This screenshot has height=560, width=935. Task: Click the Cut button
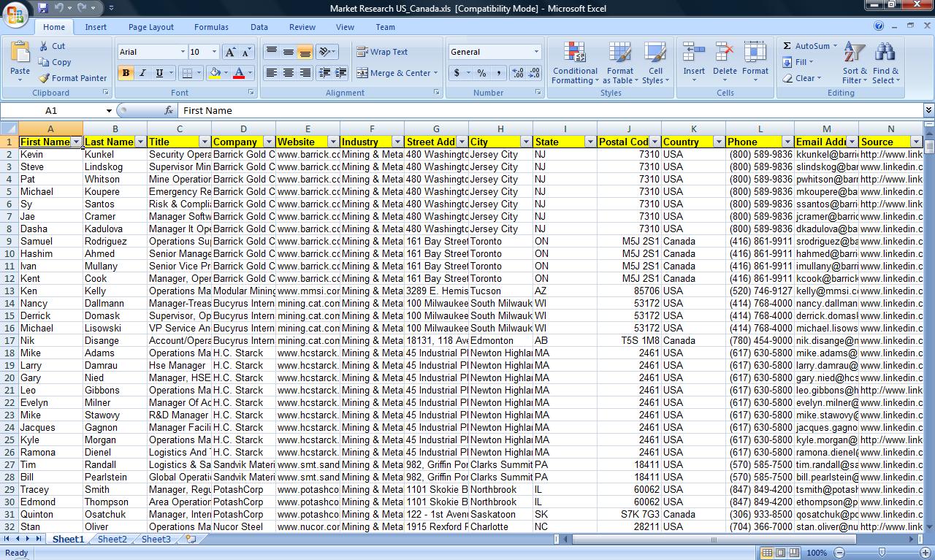click(x=52, y=46)
